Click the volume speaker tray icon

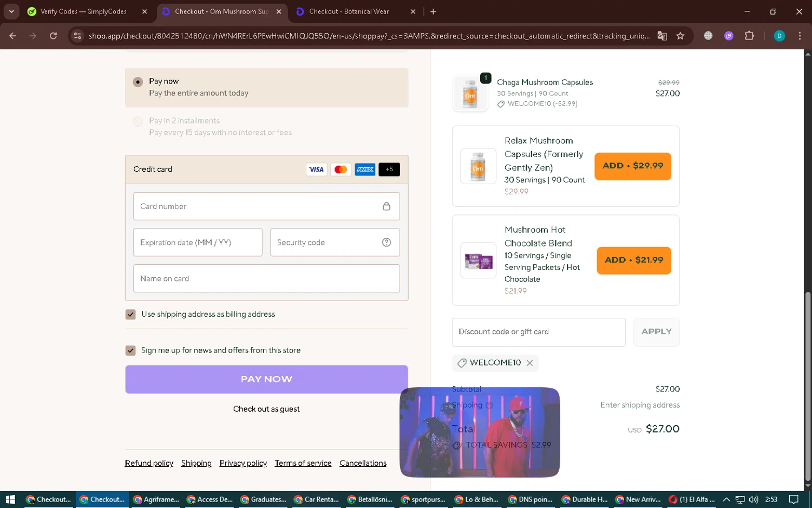point(754,499)
